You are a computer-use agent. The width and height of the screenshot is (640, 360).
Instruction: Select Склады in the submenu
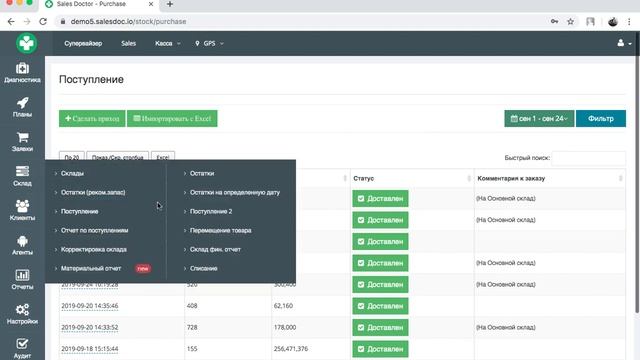click(72, 173)
